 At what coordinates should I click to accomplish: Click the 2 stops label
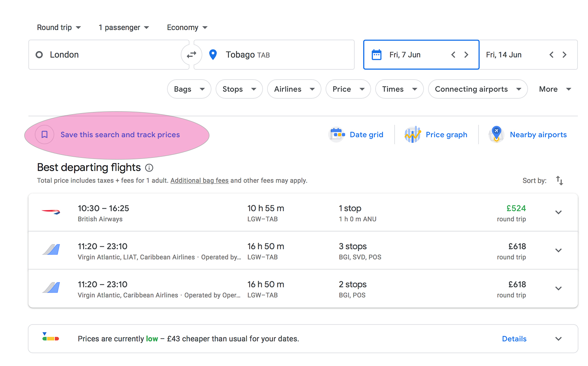pos(353,285)
